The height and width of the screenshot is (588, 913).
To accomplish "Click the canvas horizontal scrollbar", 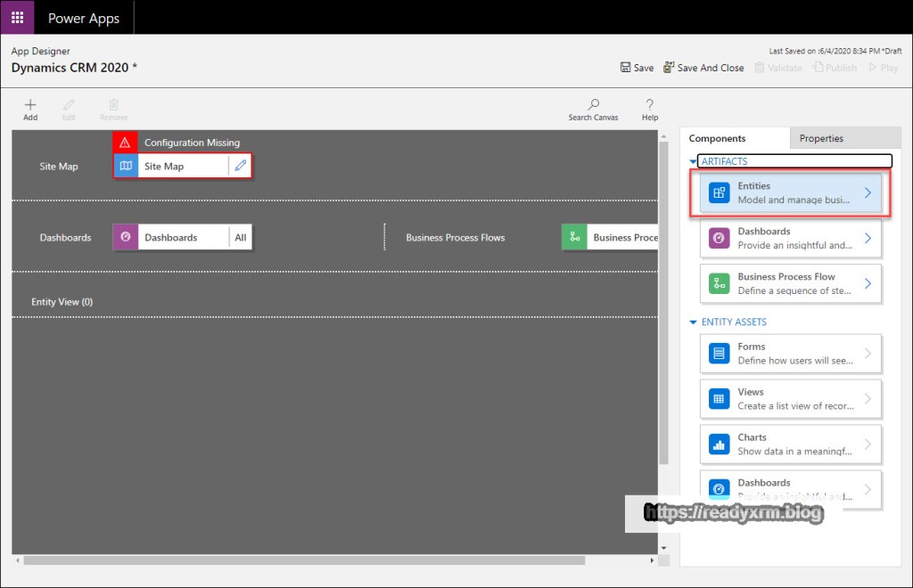I will click(303, 560).
